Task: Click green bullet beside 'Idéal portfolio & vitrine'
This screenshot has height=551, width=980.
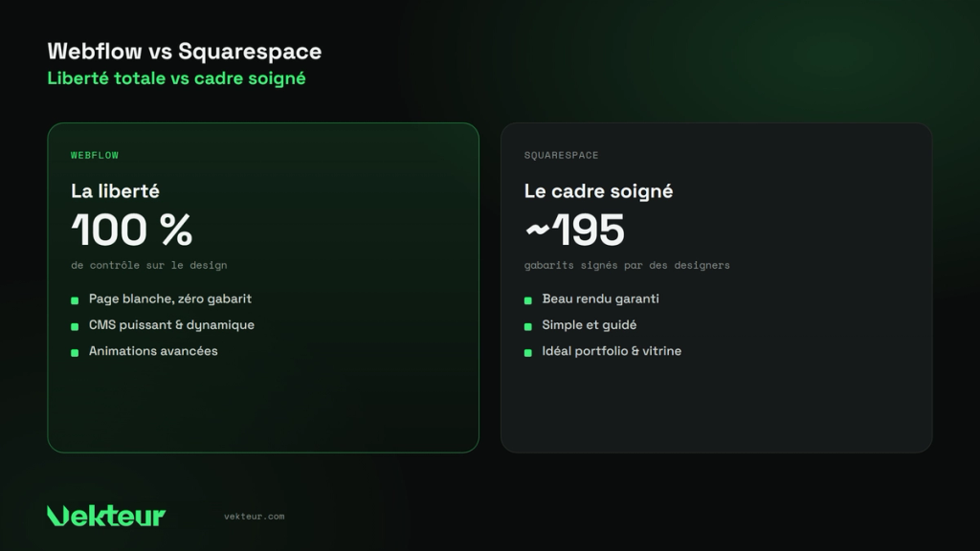Action: click(528, 353)
